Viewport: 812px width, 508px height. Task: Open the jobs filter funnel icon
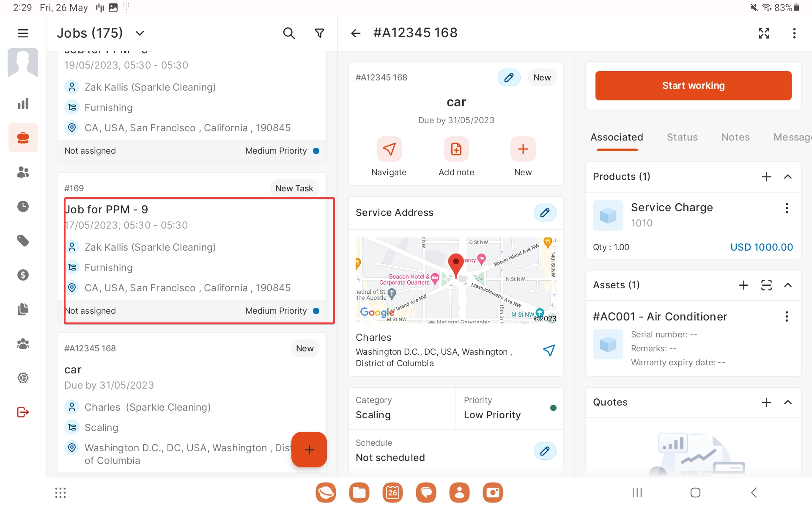coord(320,33)
